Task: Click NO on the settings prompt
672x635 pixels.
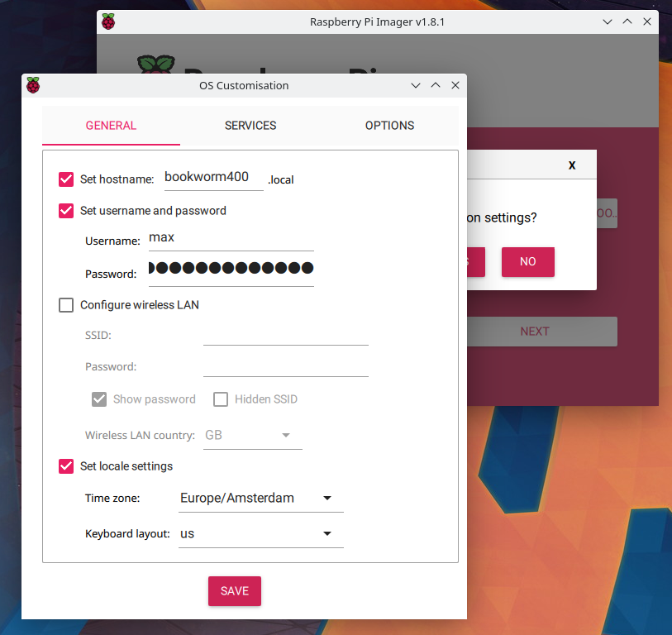Action: 527,262
